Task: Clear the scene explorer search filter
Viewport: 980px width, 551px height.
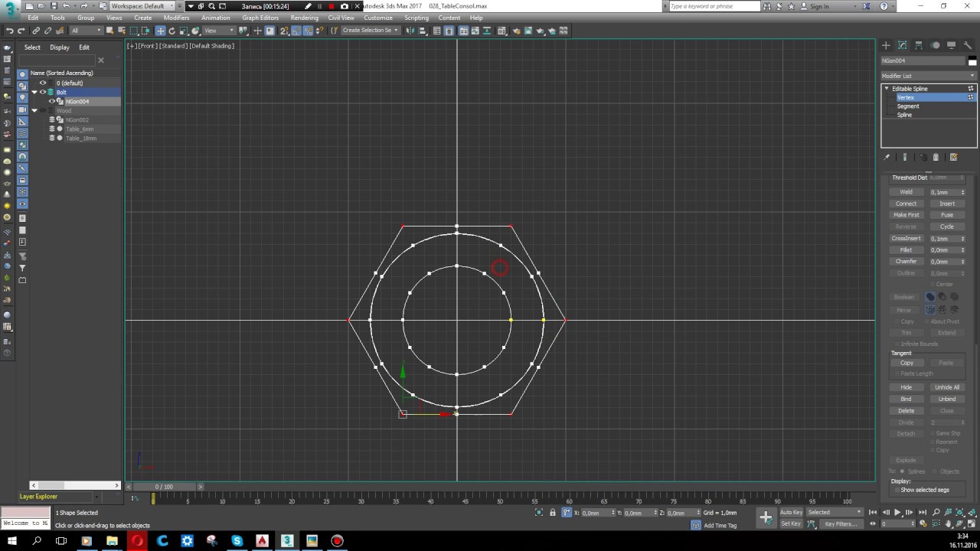Action: [100, 60]
